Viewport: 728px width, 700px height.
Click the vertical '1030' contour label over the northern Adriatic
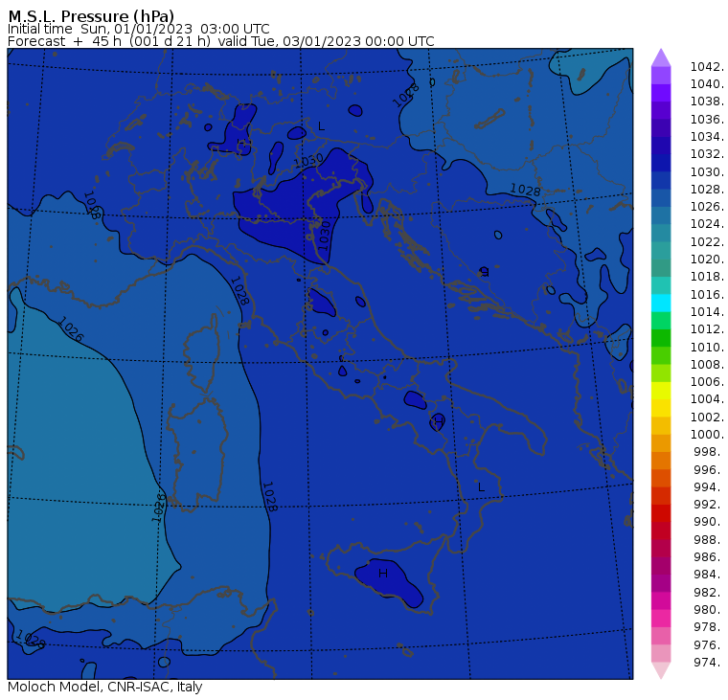[323, 236]
